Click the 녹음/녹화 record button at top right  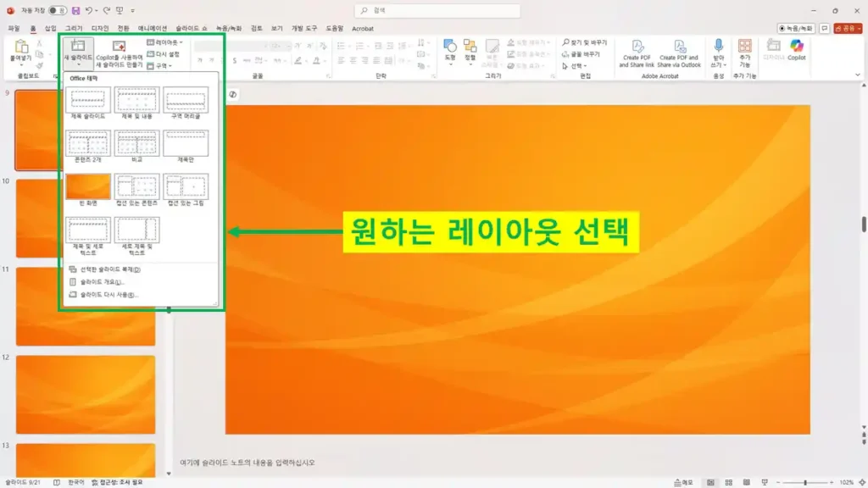click(x=796, y=28)
